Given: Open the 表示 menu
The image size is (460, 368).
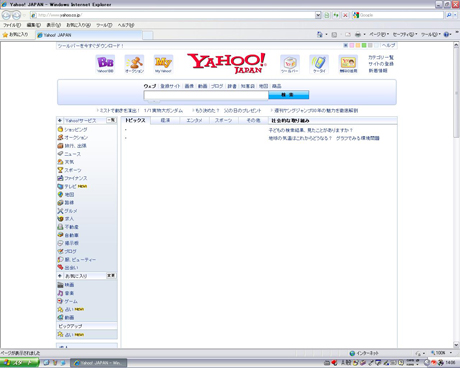Looking at the screenshot, I should 53,25.
